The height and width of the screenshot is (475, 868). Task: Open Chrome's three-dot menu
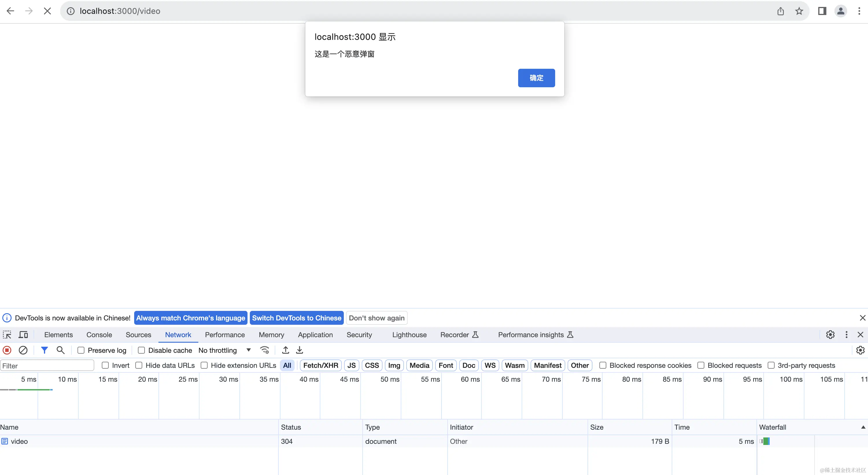(859, 11)
